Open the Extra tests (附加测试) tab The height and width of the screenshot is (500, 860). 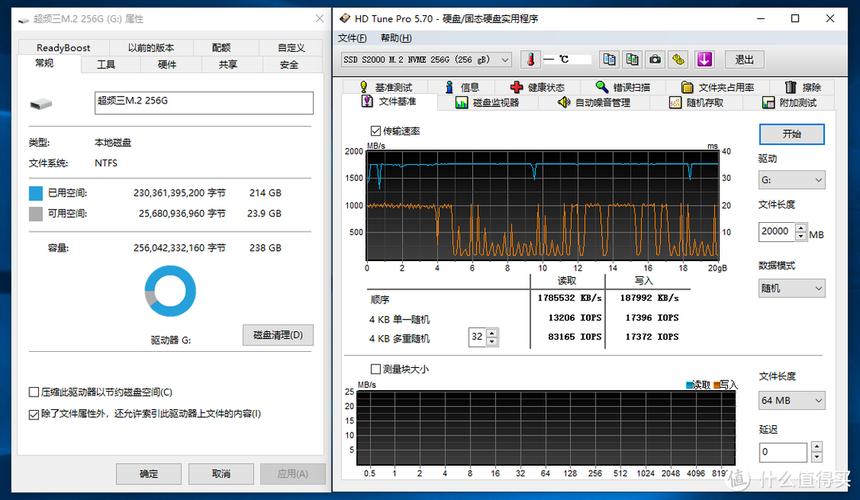pyautogui.click(x=790, y=103)
